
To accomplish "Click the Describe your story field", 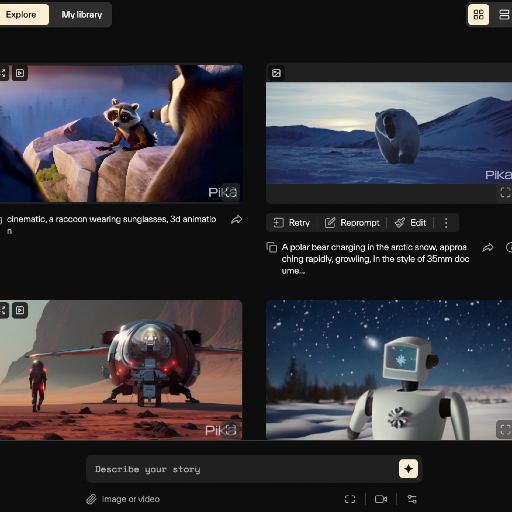I will 243,469.
